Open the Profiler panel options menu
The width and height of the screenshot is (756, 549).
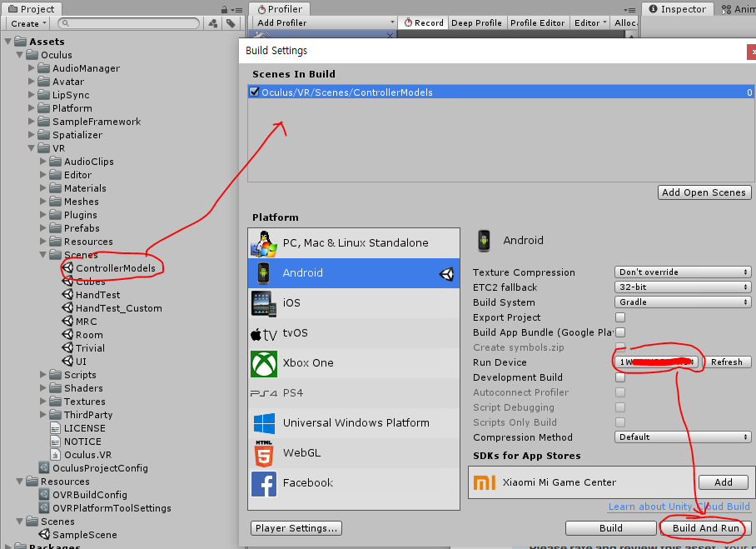tap(629, 10)
